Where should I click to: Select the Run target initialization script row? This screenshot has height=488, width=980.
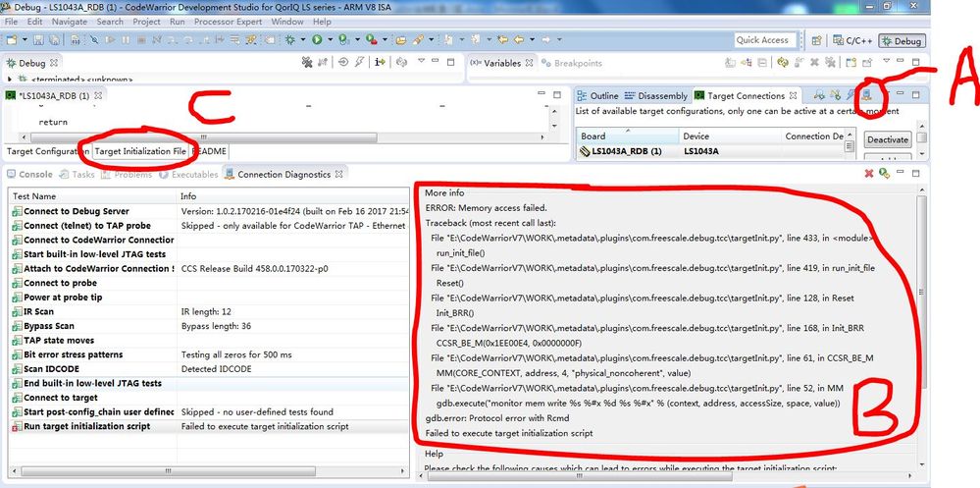click(209, 426)
